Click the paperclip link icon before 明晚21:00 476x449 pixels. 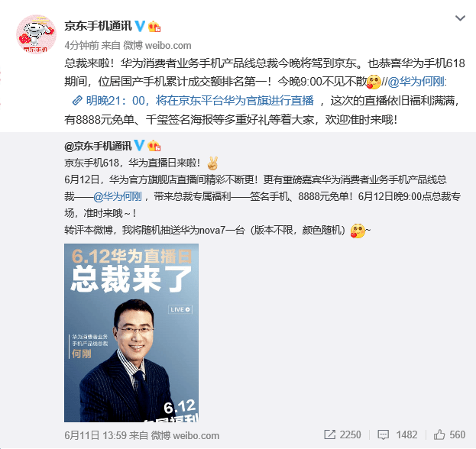tap(77, 101)
